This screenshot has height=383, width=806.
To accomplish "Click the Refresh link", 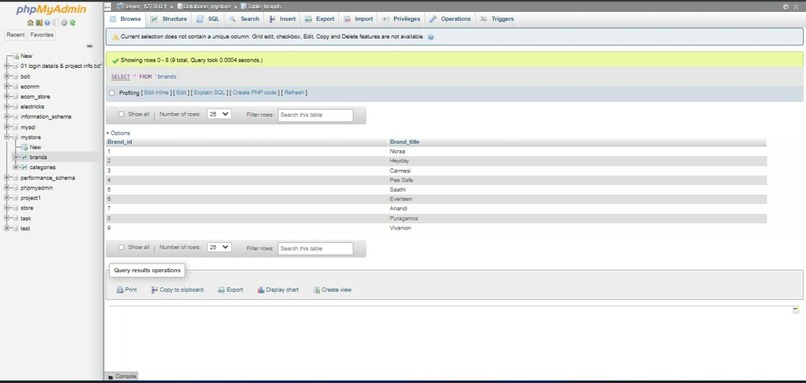I will coord(295,93).
